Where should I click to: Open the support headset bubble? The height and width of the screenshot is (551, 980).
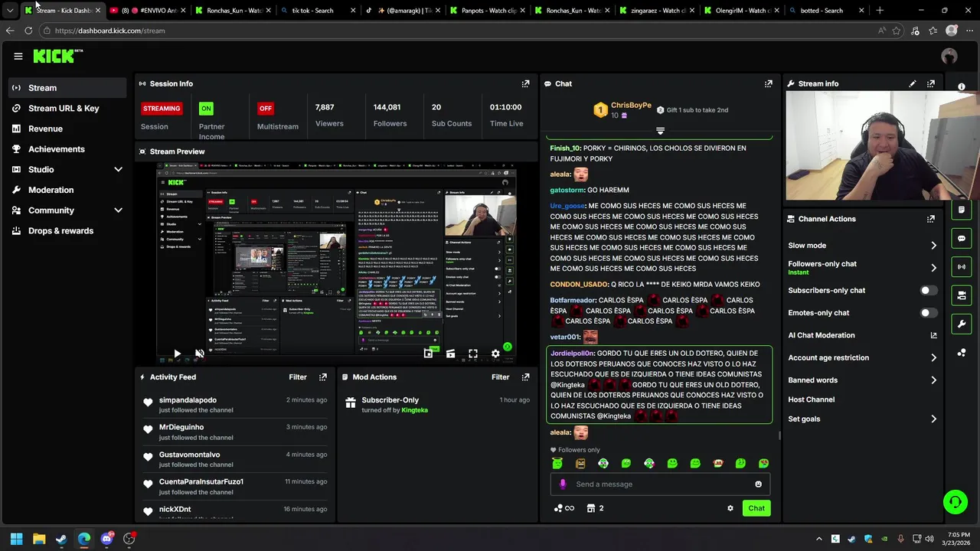click(955, 502)
